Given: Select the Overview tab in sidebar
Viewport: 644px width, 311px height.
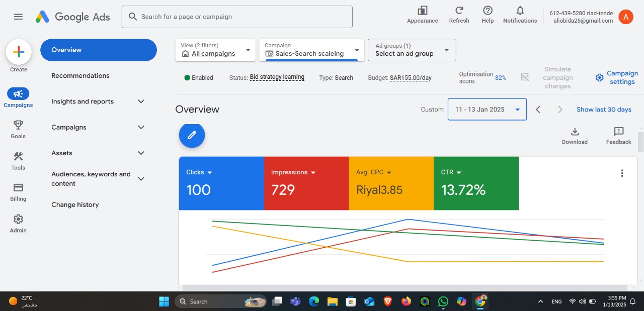Looking at the screenshot, I should click(x=98, y=50).
